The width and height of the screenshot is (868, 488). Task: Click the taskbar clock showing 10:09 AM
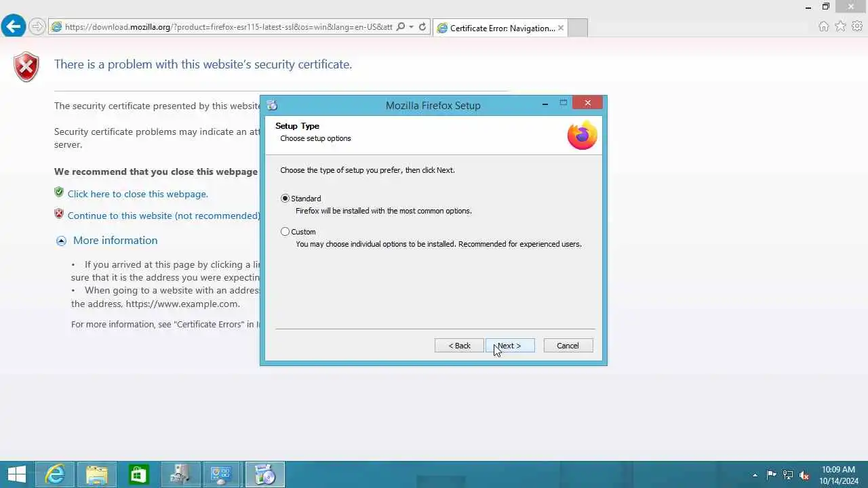(x=839, y=475)
